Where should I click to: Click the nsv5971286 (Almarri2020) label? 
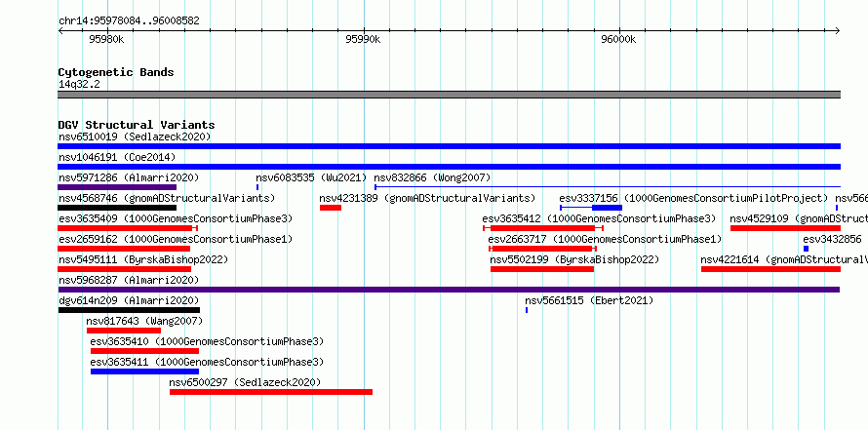129,177
